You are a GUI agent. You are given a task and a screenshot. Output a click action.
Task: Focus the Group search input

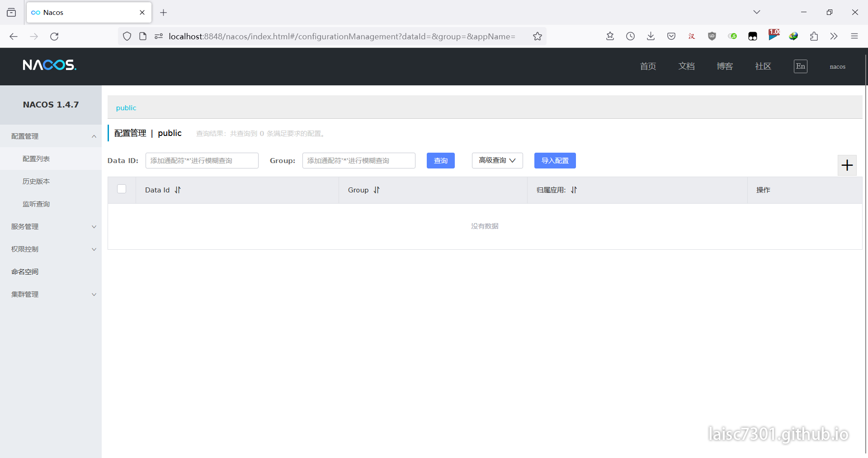tap(359, 160)
